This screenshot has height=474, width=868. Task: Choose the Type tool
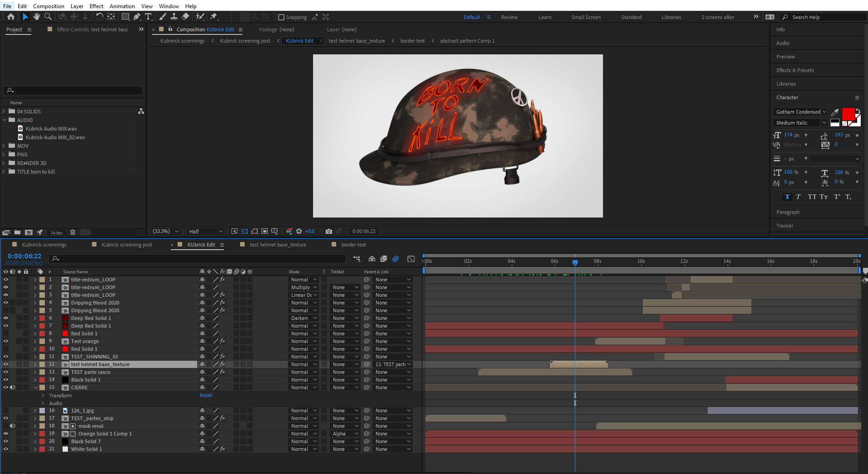[x=148, y=17]
